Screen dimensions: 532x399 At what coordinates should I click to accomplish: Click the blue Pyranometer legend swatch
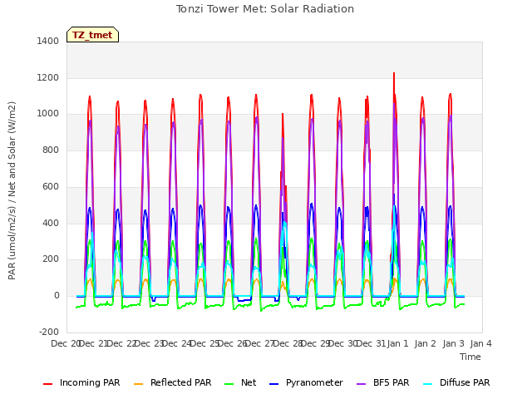click(x=274, y=384)
